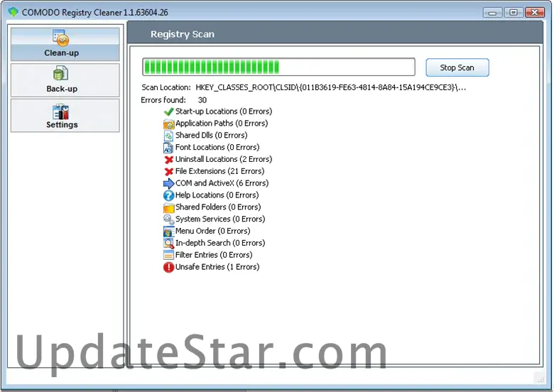Click the COMODO shield icon in the title bar
The width and height of the screenshot is (554, 392).
point(13,11)
